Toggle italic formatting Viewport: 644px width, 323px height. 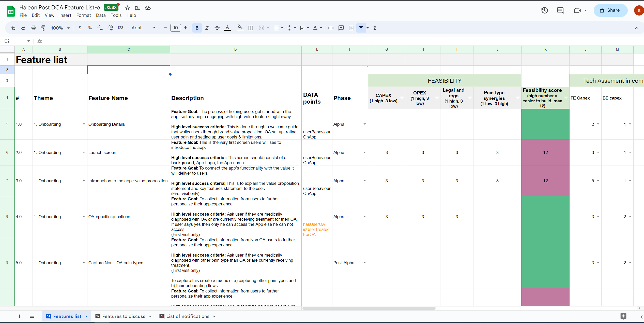pyautogui.click(x=207, y=28)
